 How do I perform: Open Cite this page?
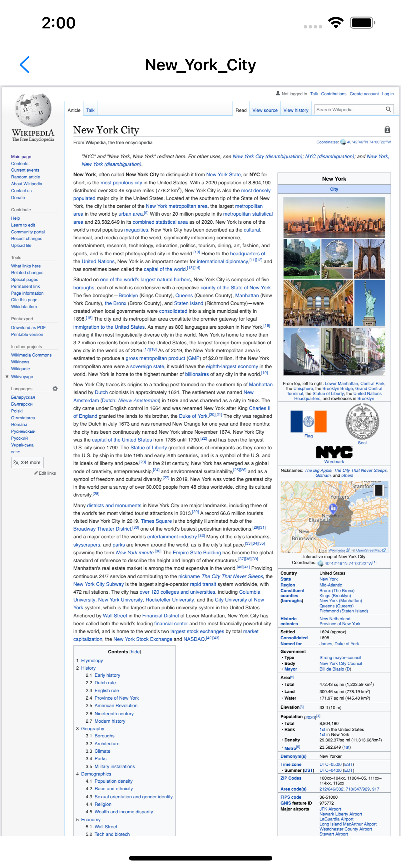24,300
